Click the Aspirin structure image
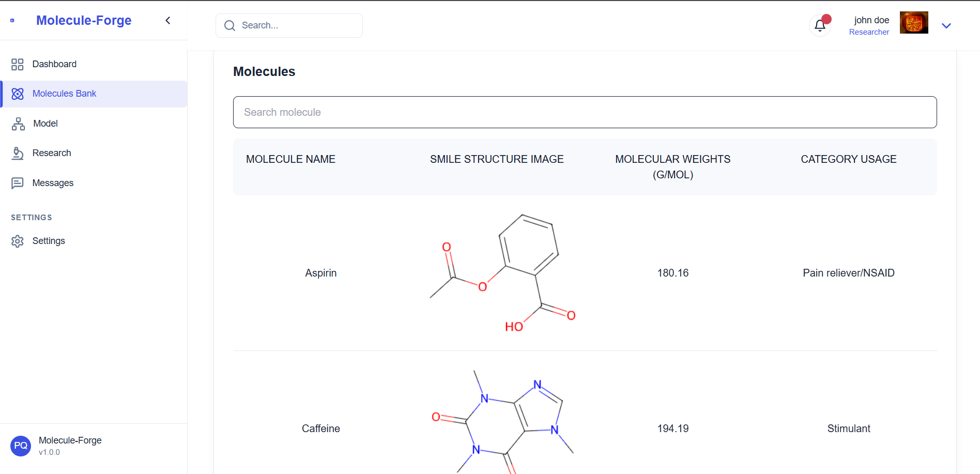Image resolution: width=980 pixels, height=474 pixels. [502, 273]
